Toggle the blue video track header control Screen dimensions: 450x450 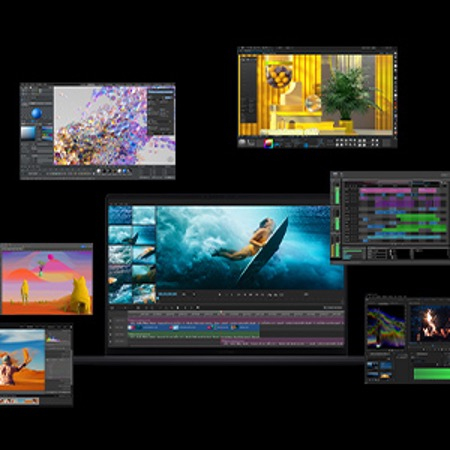111,328
